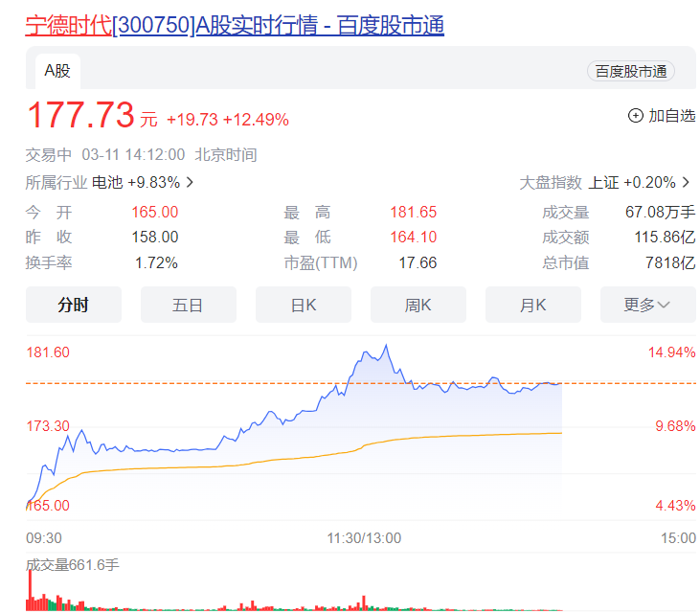Click the 成交量 value 67.08万手
This screenshot has width=700, height=613.
tap(661, 212)
